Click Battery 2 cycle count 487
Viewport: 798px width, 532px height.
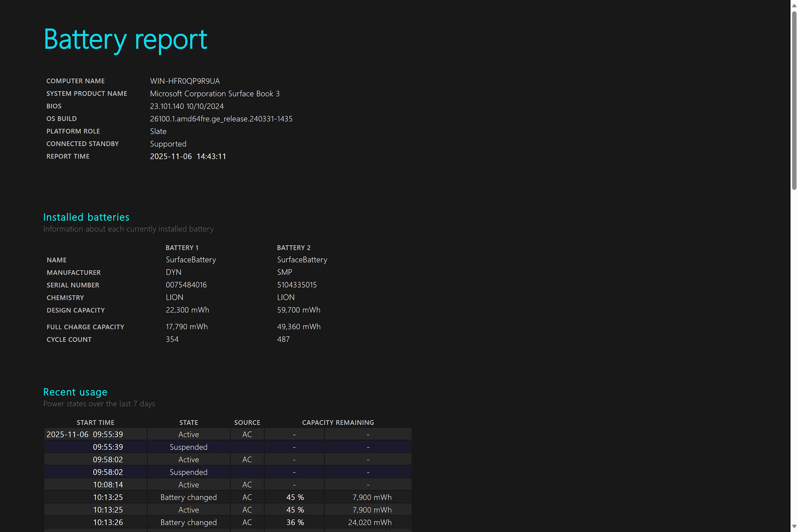283,340
